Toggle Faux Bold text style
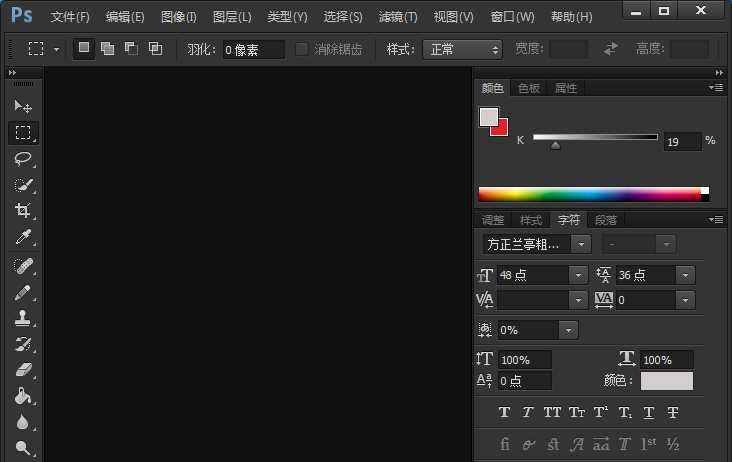Image resolution: width=732 pixels, height=462 pixels. click(x=504, y=412)
